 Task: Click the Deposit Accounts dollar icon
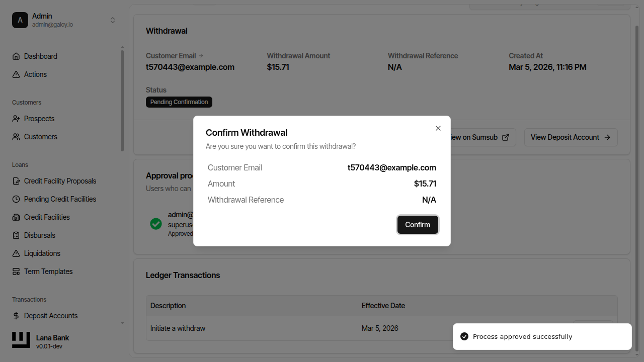tap(16, 316)
